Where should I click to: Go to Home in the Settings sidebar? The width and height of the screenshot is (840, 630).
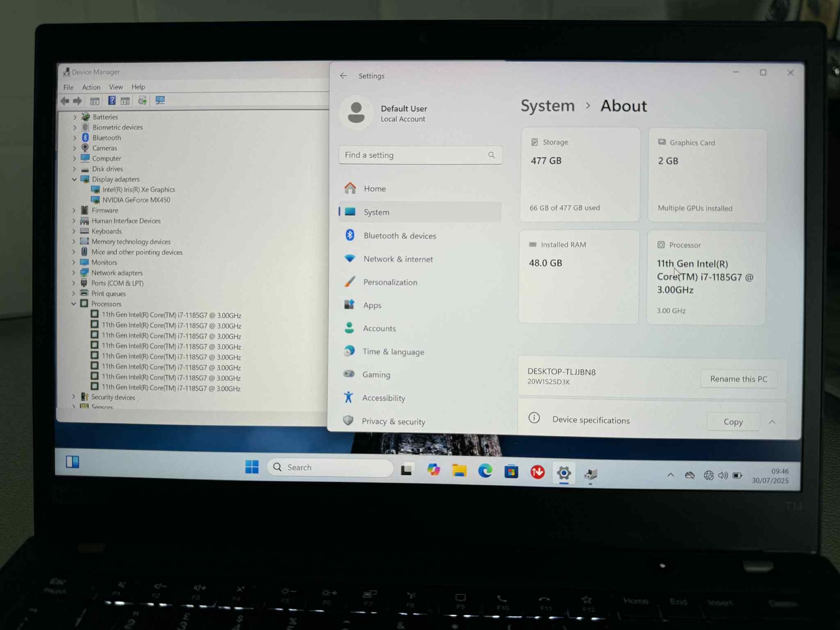[420, 188]
